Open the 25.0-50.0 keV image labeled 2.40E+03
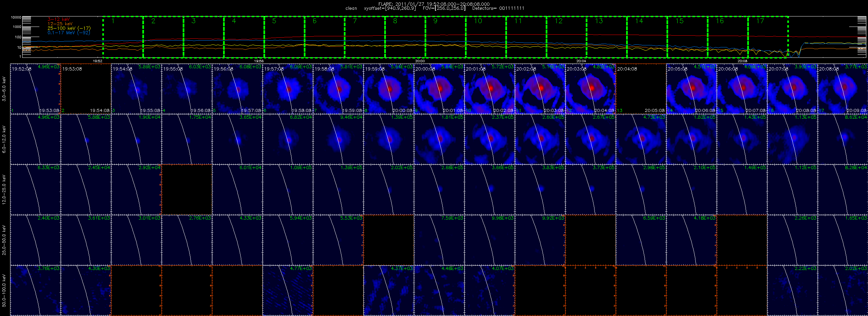Screen dimensions: 868x316 tap(35, 240)
